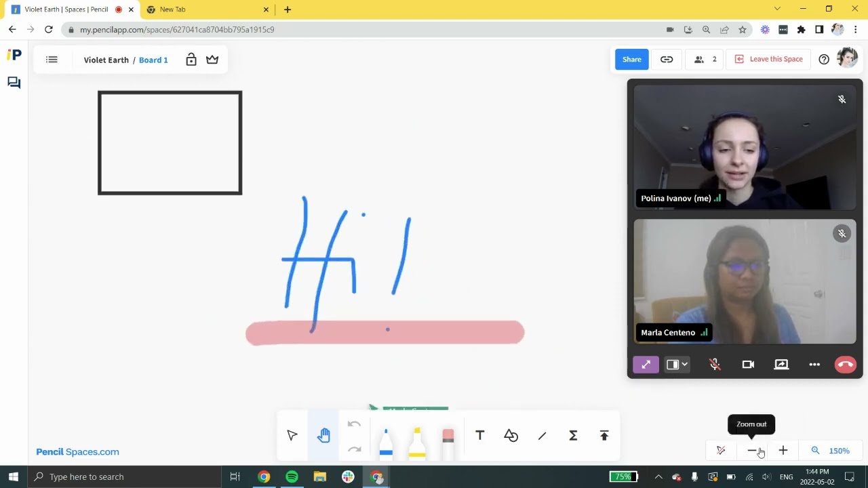
Task: Open participants list showing 2
Action: (705, 59)
